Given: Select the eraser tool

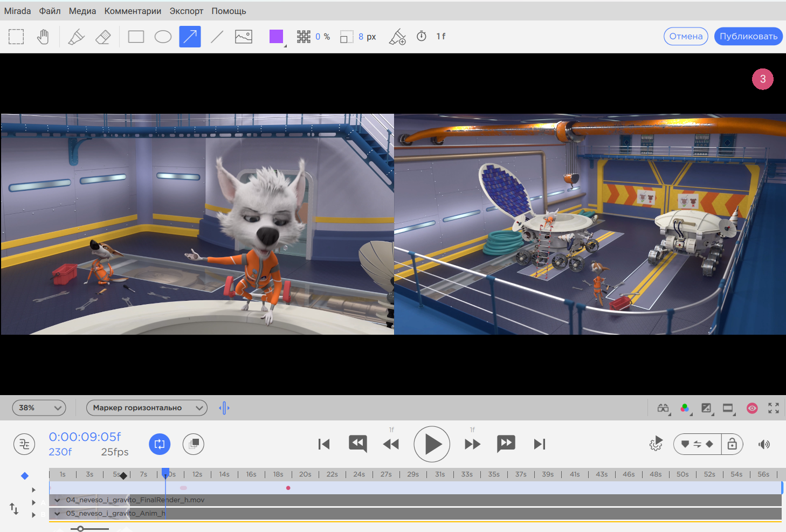Looking at the screenshot, I should tap(103, 37).
